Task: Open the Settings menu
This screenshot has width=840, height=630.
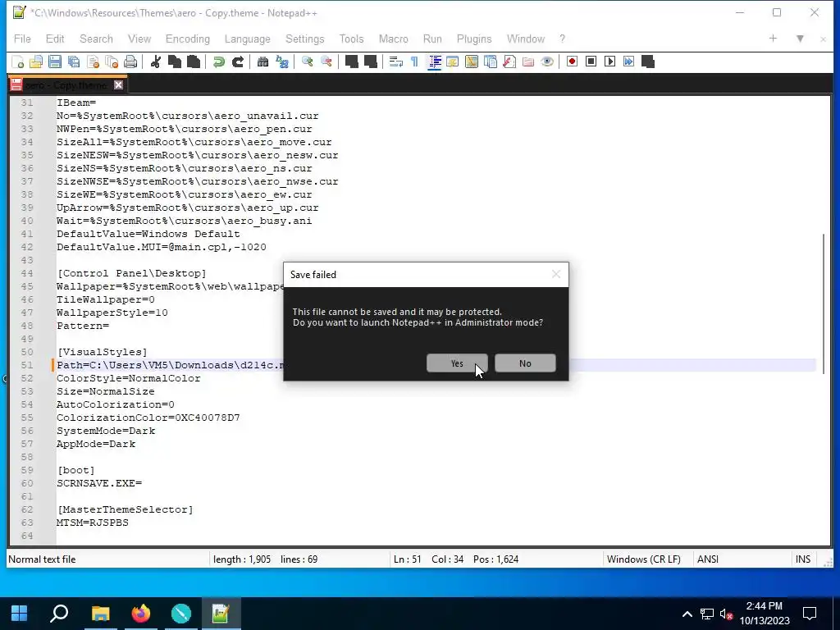Action: (x=305, y=39)
